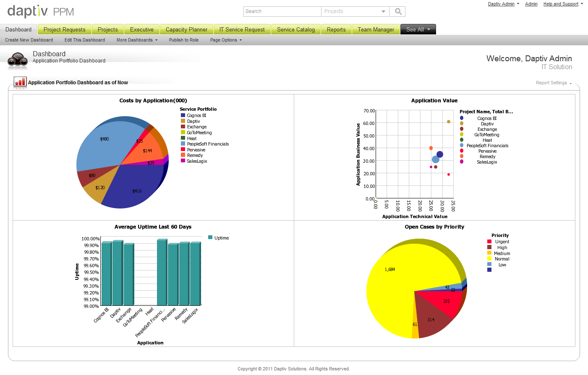Click the Medium priority legend swatch
The width and height of the screenshot is (588, 375).
pos(489,253)
